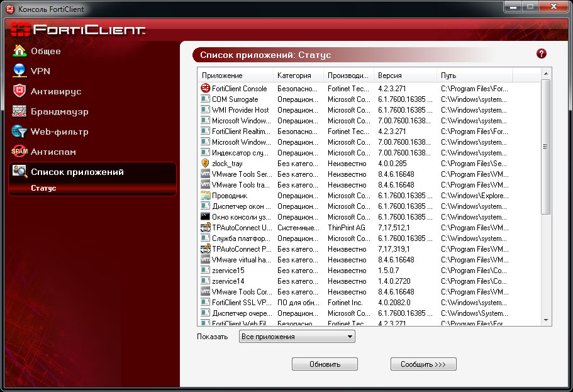
Task: Sort by the Путь column header
Action: [474, 76]
